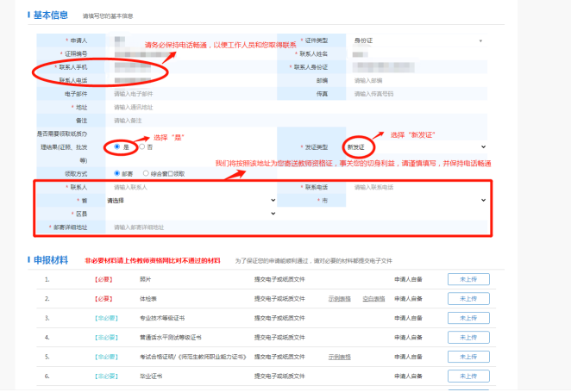Click the 发证类型 field label
The height and width of the screenshot is (392, 571).
316,147
